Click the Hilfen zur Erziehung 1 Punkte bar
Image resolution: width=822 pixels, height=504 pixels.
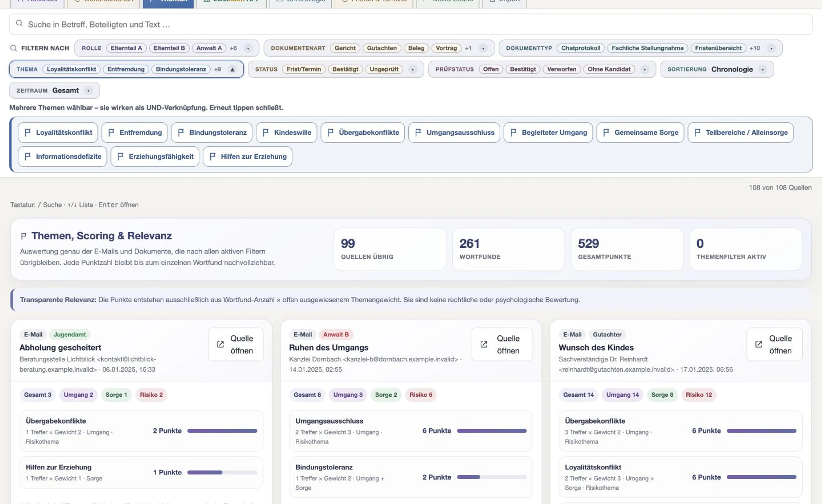click(x=222, y=472)
